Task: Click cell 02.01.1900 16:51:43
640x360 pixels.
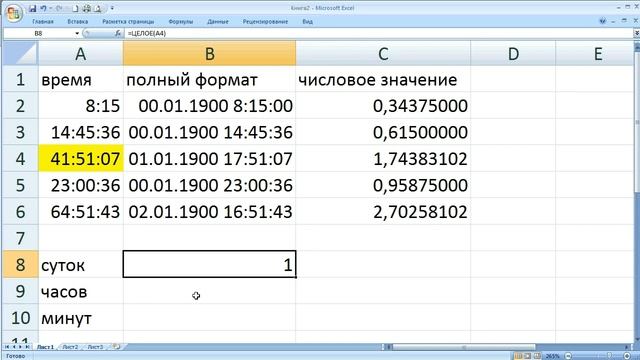Action: tap(209, 211)
